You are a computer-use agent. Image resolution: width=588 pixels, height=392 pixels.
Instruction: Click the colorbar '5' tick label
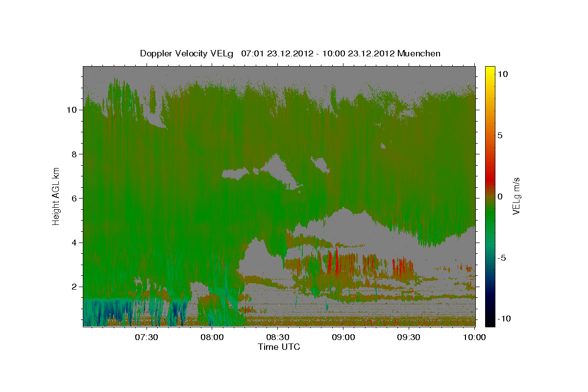point(500,135)
